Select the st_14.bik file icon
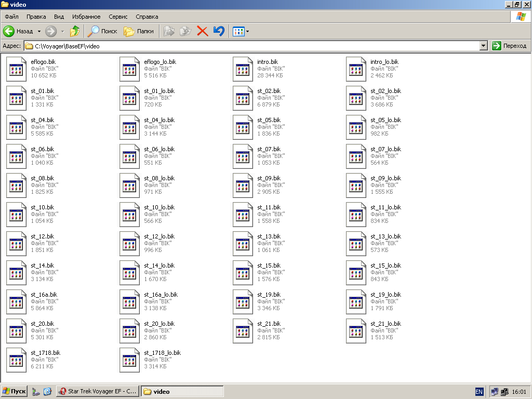 click(x=16, y=273)
